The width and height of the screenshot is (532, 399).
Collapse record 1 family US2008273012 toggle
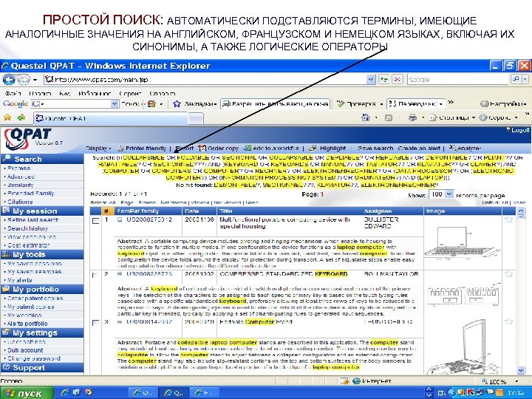[x=120, y=220]
